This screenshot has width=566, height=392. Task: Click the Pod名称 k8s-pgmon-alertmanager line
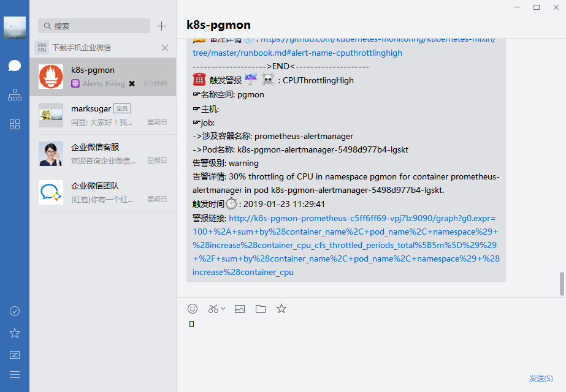pos(300,149)
